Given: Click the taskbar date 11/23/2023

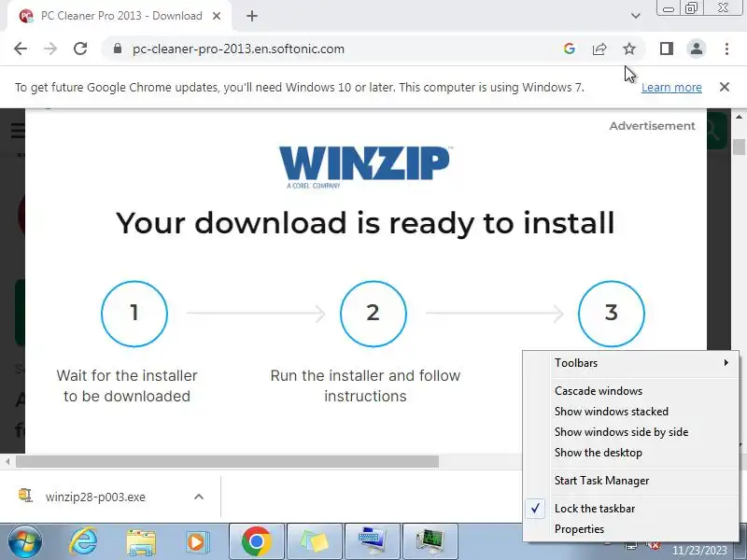Looking at the screenshot, I should [x=699, y=551].
